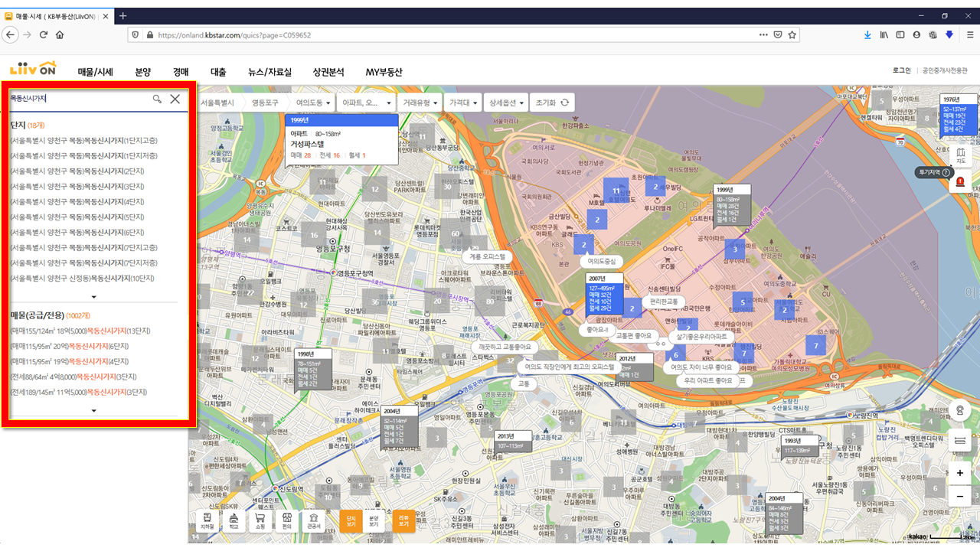980x551 pixels.
Task: Open the 거래유형 dropdown
Action: tap(420, 102)
